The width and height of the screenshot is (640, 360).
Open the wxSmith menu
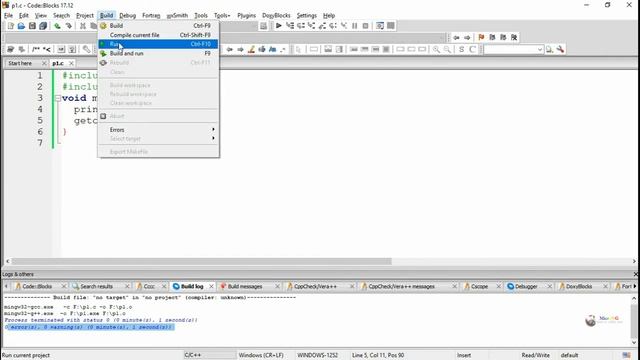click(x=177, y=16)
